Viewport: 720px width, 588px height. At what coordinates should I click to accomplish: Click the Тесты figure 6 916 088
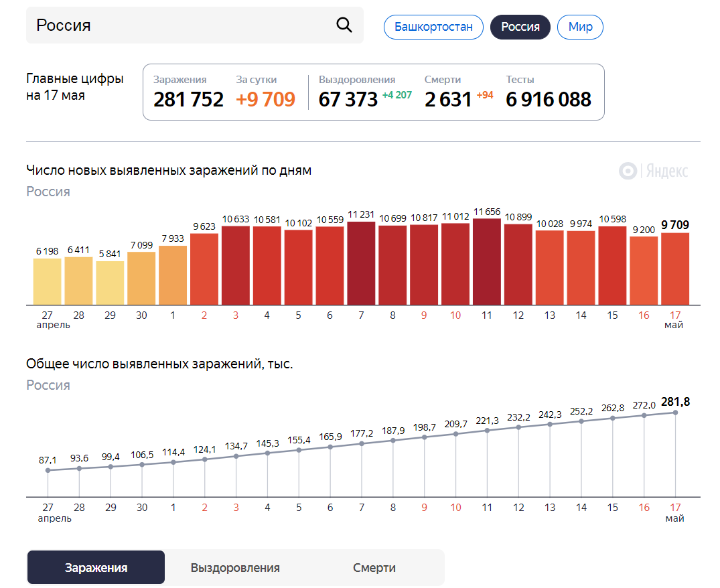(548, 100)
